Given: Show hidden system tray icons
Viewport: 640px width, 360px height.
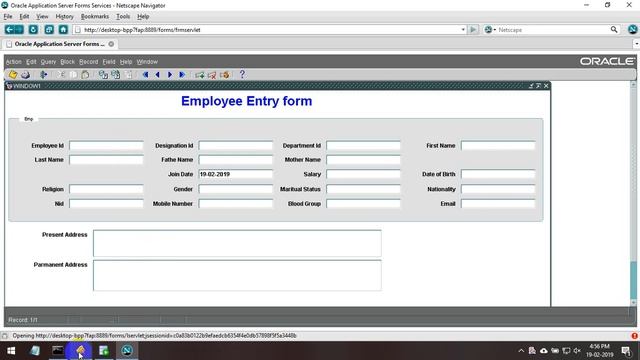Looking at the screenshot, I should tap(521, 351).
